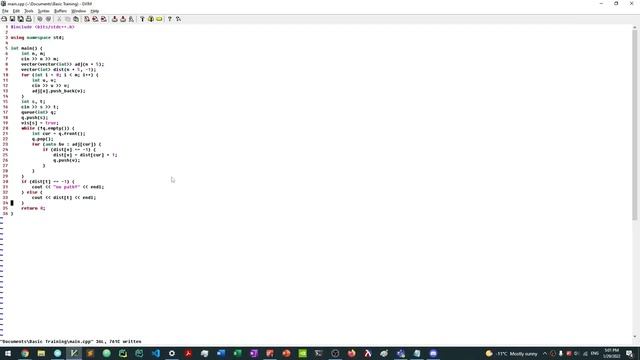Open the 'Mostly sunny' weather widget

tap(511, 353)
